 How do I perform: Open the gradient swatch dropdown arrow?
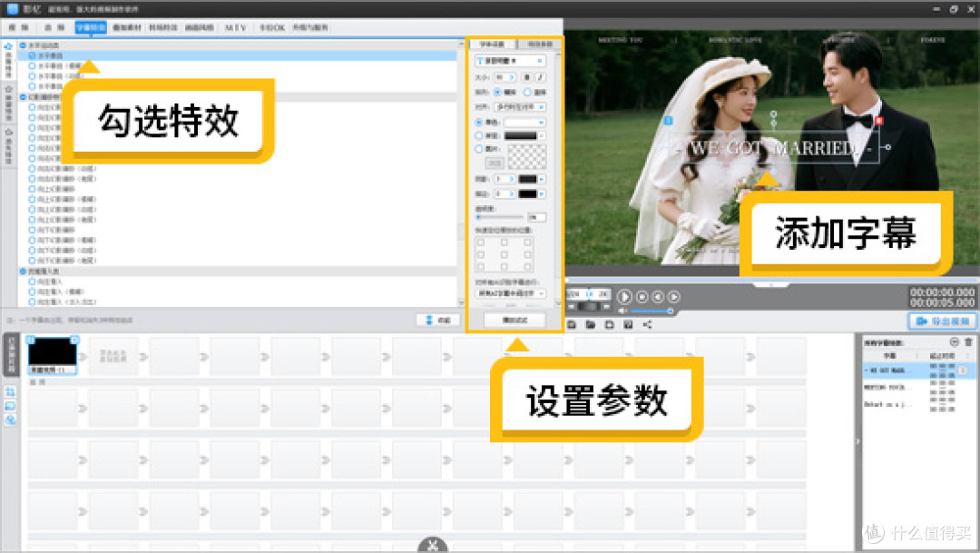[x=542, y=135]
